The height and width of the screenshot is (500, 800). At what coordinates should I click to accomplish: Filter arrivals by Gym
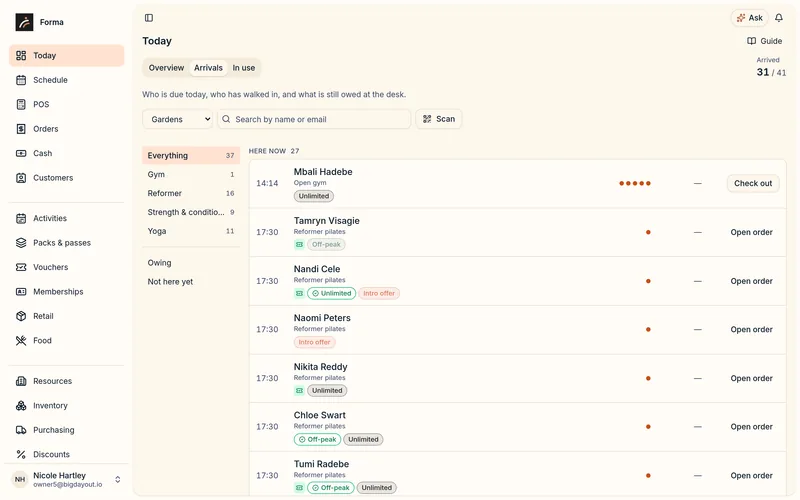191,174
